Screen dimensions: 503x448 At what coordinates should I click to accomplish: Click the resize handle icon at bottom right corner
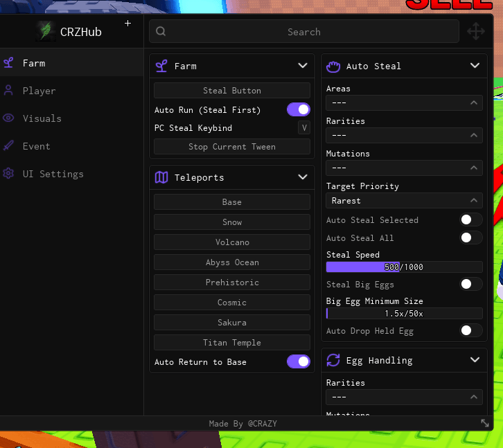pyautogui.click(x=485, y=423)
